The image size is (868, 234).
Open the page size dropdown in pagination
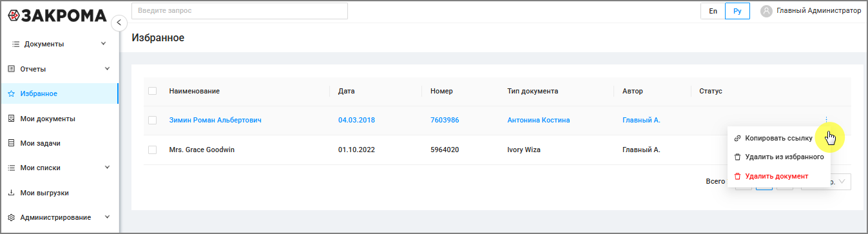pyautogui.click(x=826, y=182)
